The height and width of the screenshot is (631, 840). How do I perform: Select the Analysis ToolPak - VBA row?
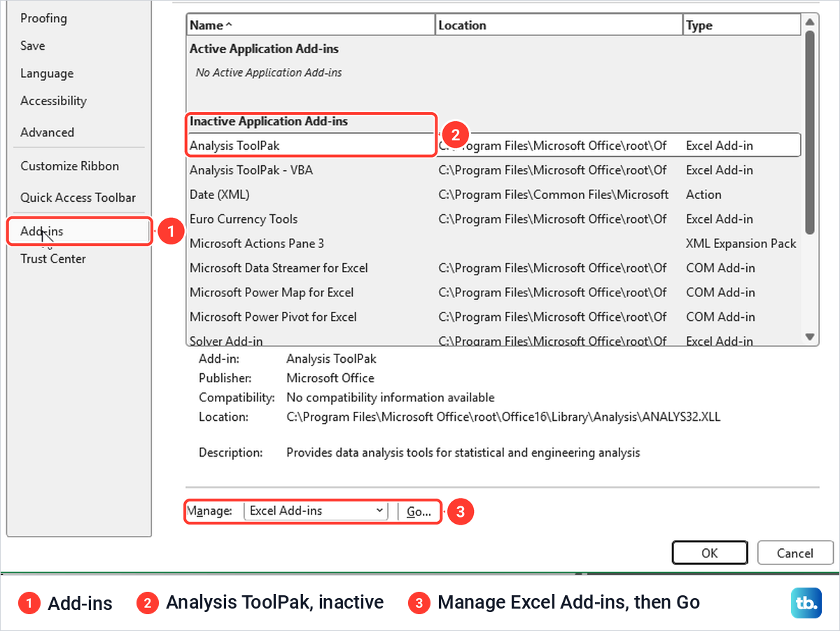click(x=493, y=170)
